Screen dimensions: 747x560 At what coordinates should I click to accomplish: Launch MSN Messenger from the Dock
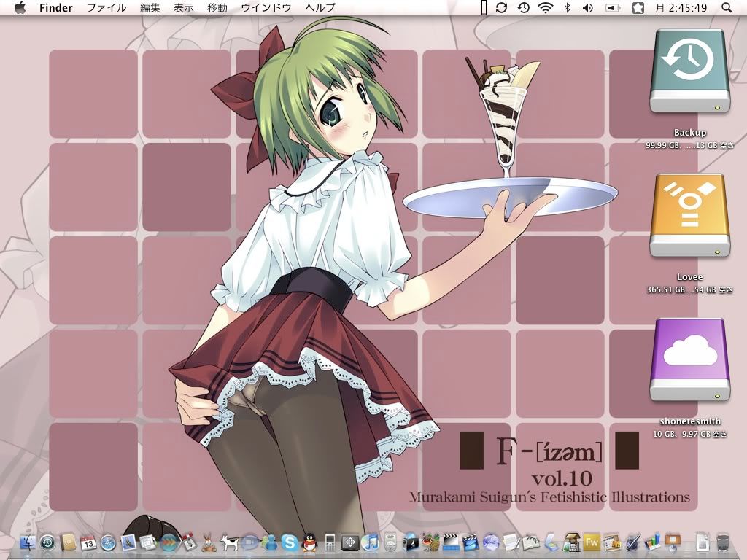pos(270,542)
